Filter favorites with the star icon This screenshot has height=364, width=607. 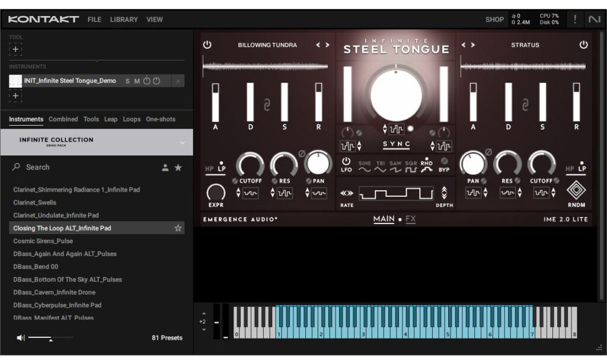[178, 168]
